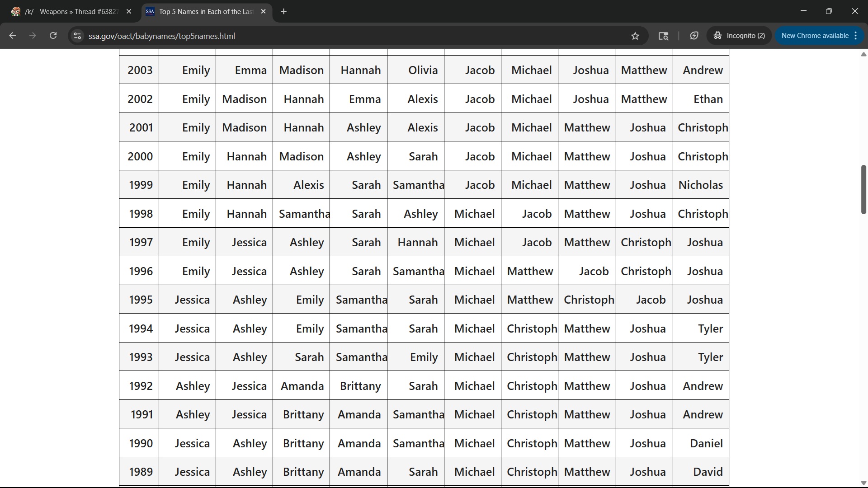Click the year cell 2000

pos(139,156)
